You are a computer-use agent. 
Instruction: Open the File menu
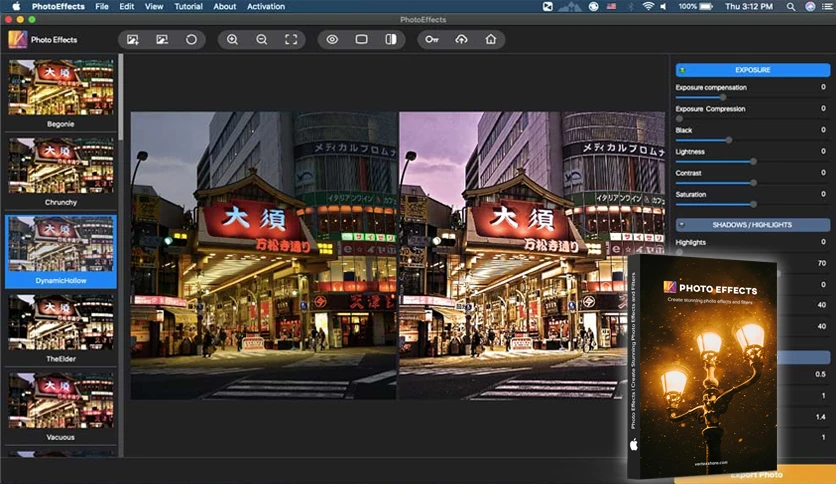click(102, 6)
